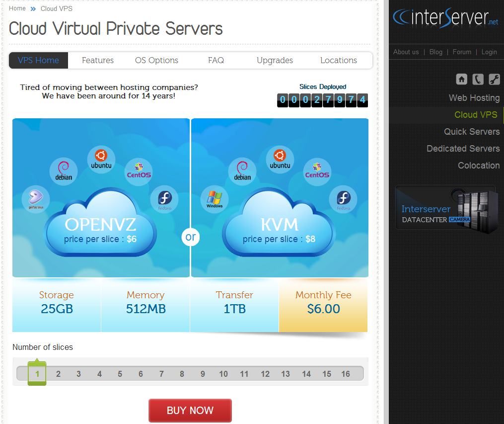Open the Blog link
504x424 pixels.
[436, 52]
